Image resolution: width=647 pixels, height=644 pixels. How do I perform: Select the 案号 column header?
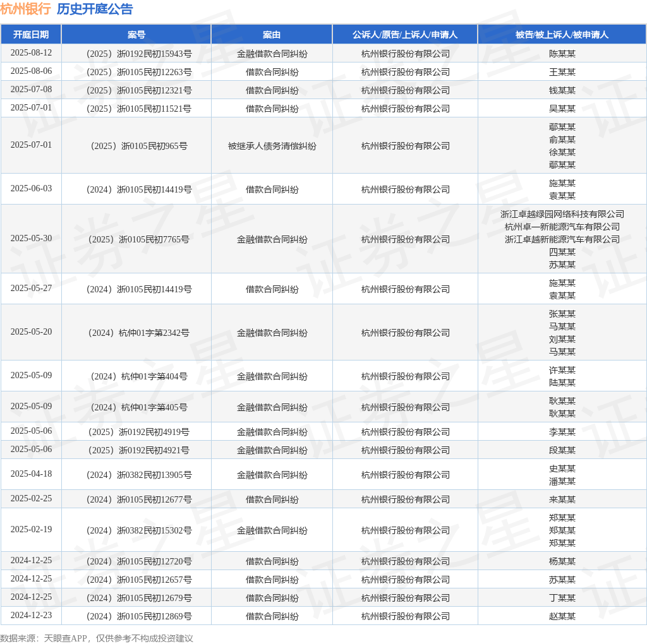[136, 35]
